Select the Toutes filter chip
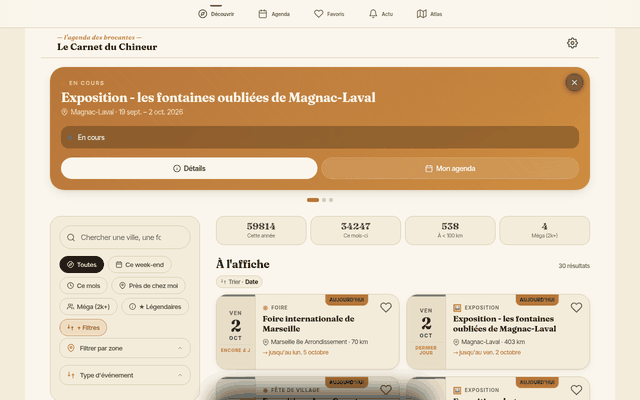Viewport: 640px width, 400px height. pyautogui.click(x=82, y=264)
